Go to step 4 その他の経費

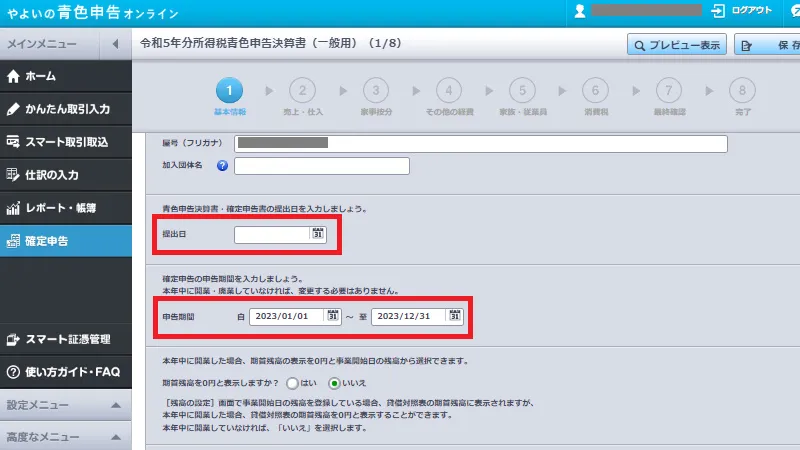(x=449, y=91)
